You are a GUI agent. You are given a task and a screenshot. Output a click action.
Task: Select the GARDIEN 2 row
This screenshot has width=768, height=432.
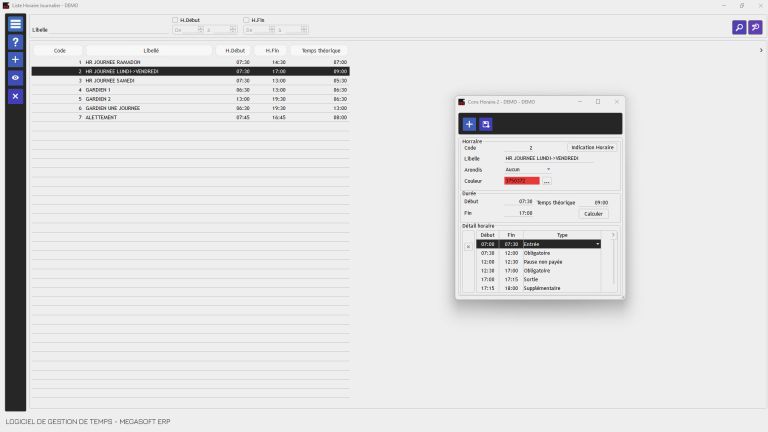tap(191, 99)
